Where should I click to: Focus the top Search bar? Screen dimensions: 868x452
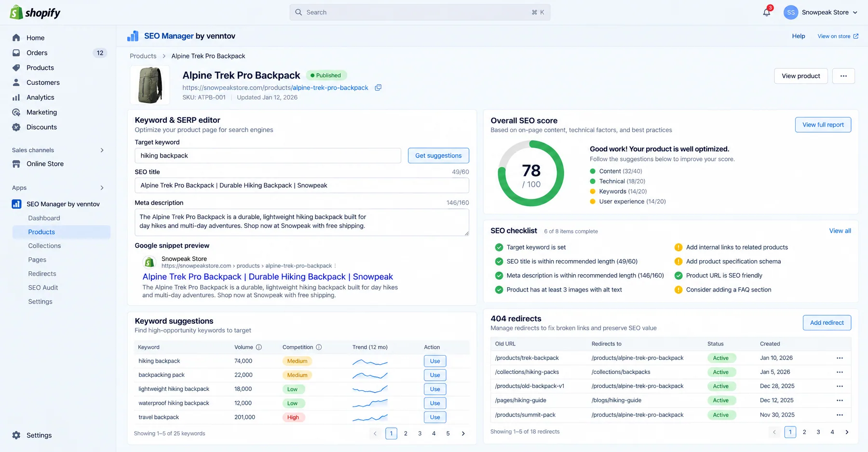[x=420, y=13]
